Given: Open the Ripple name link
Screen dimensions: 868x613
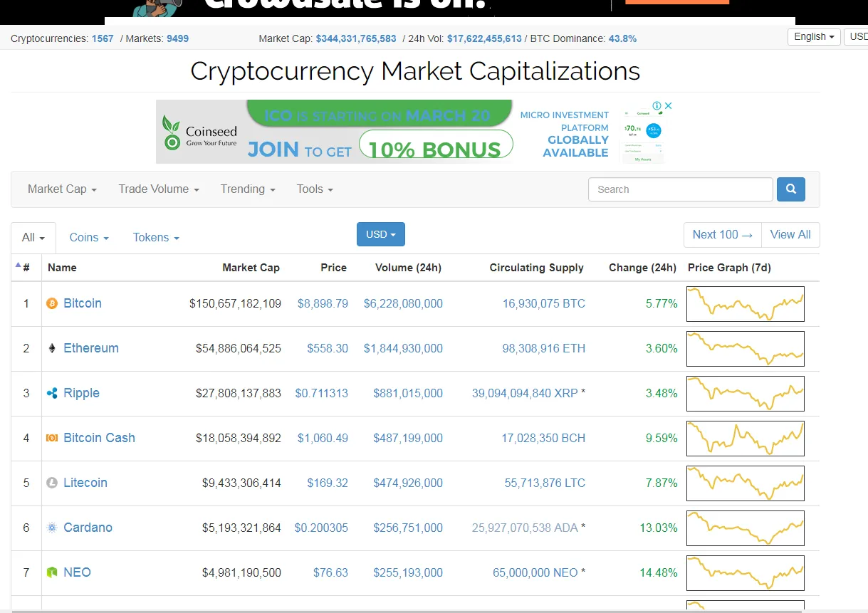Looking at the screenshot, I should pyautogui.click(x=81, y=393).
